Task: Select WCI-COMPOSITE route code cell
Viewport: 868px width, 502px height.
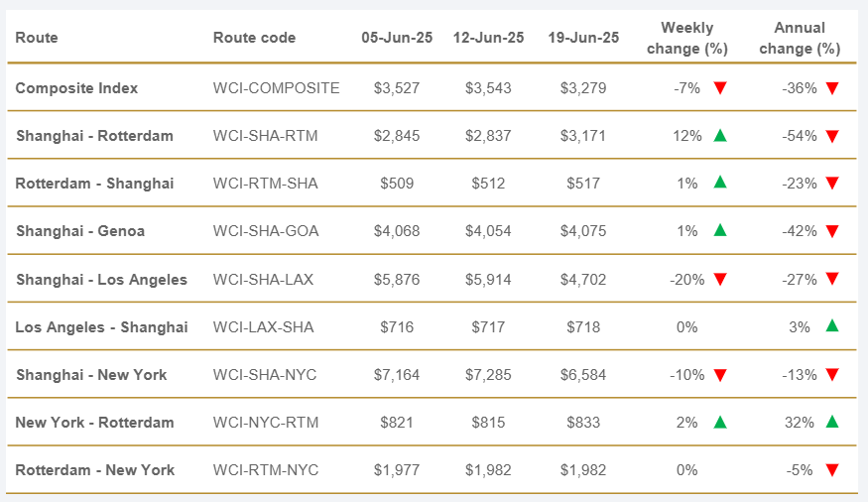Action: coord(276,88)
